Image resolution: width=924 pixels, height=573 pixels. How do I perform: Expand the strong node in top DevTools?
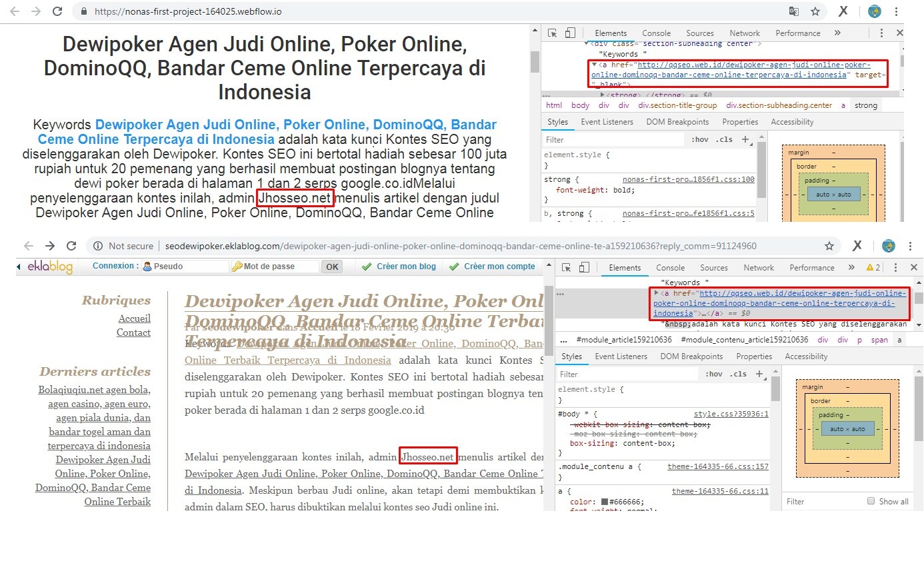pos(603,95)
